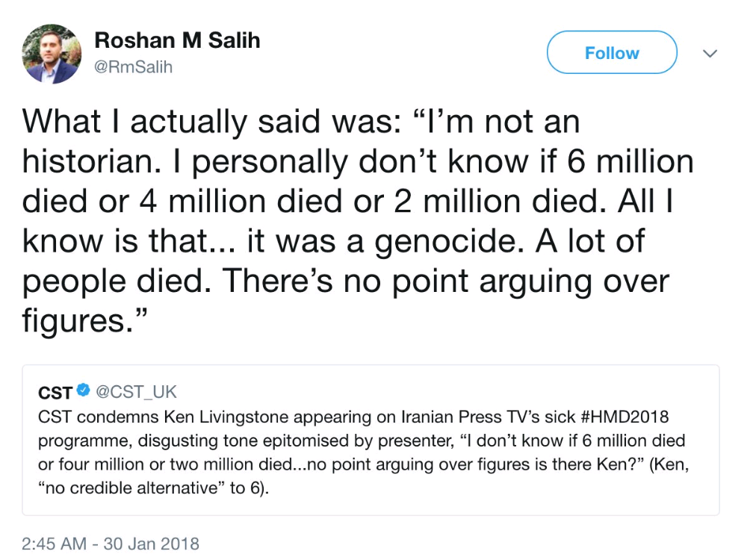Click the final word "figures." in tweet
This screenshot has width=750, height=560.
tap(82, 321)
